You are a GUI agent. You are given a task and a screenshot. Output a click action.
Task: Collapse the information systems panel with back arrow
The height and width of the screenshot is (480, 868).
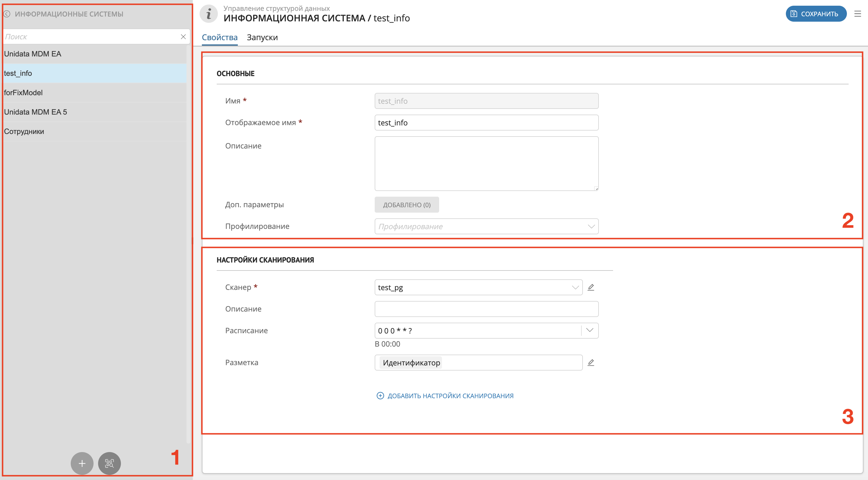(x=6, y=14)
